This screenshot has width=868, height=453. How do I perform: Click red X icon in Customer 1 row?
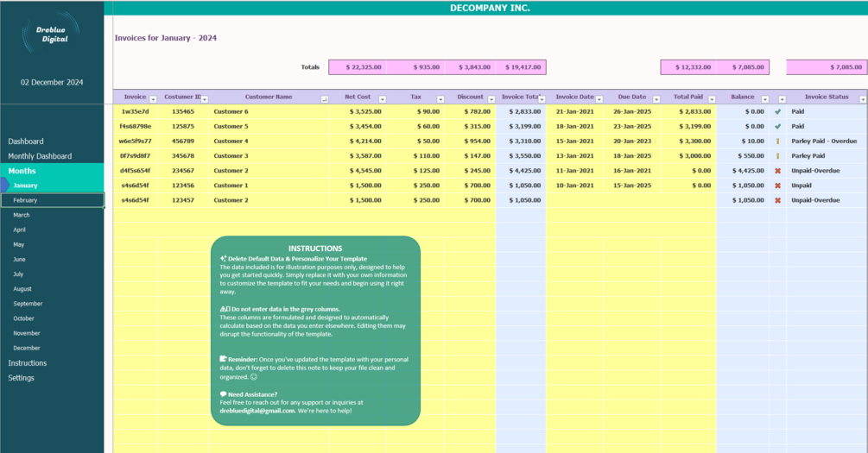778,186
